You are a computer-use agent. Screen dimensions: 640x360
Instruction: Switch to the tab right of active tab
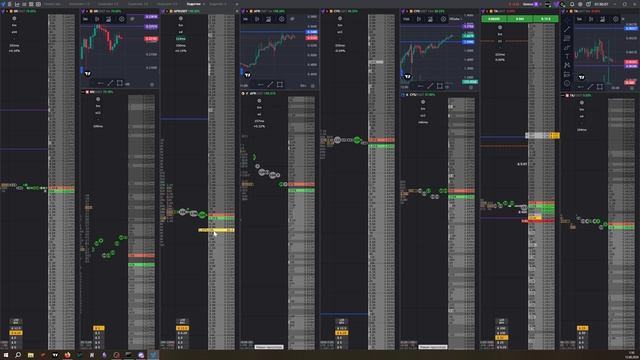pyautogui.click(x=218, y=4)
